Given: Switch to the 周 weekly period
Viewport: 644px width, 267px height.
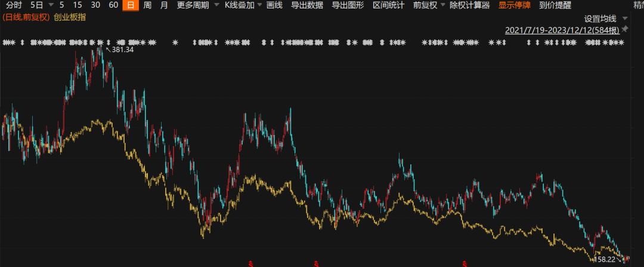Looking at the screenshot, I should pos(147,5).
